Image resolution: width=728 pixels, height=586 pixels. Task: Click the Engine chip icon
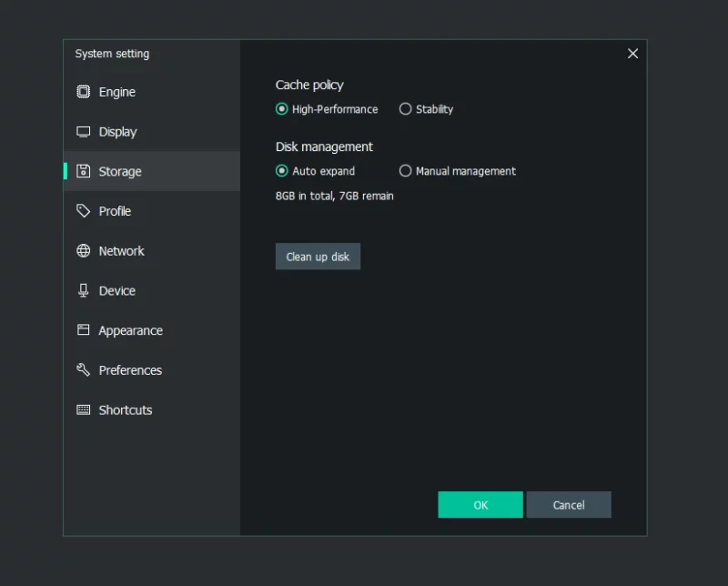pyautogui.click(x=83, y=92)
